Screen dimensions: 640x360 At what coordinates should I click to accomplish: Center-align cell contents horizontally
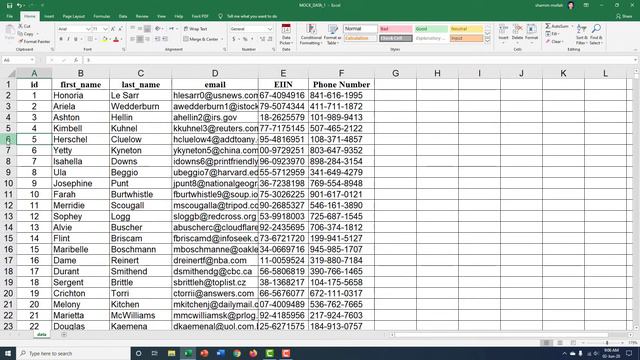point(140,39)
